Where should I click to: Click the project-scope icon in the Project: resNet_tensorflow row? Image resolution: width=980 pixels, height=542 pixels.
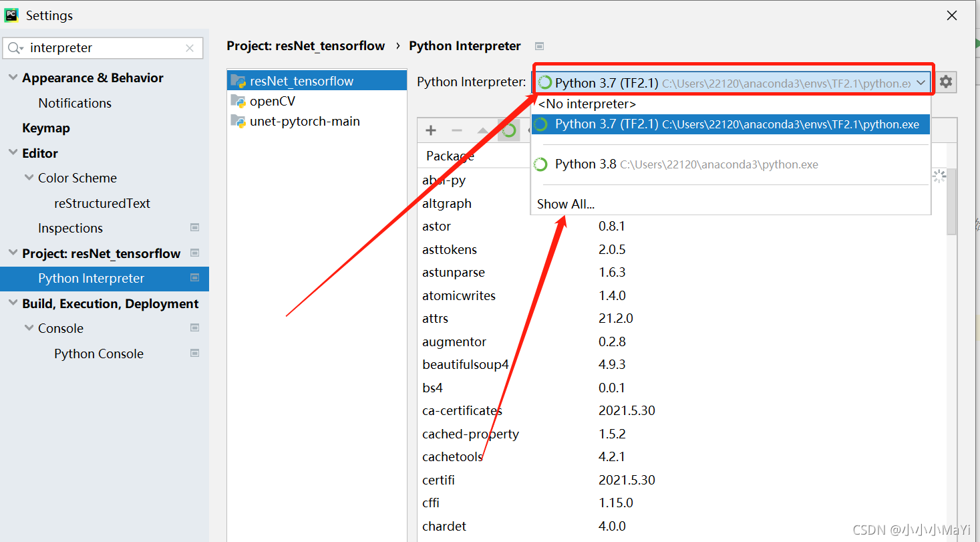[195, 253]
